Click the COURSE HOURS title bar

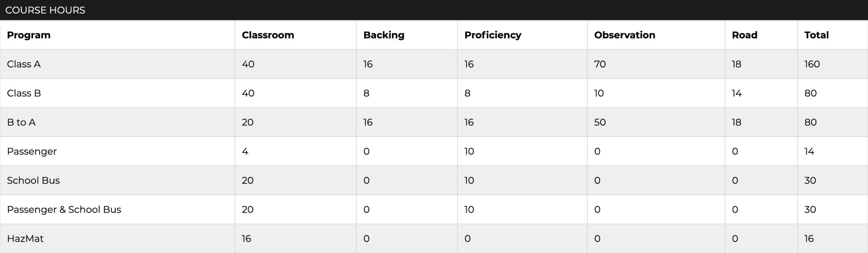click(434, 10)
